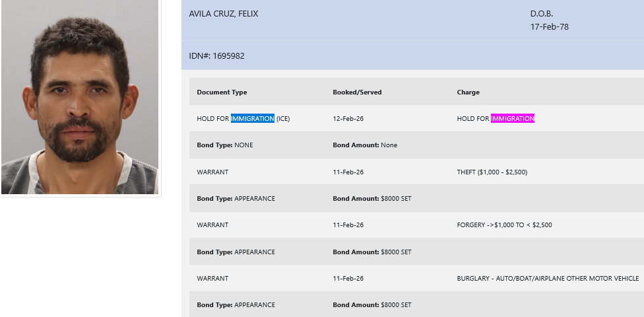
Task: Click WARRANT in the theft row
Action: (x=212, y=172)
